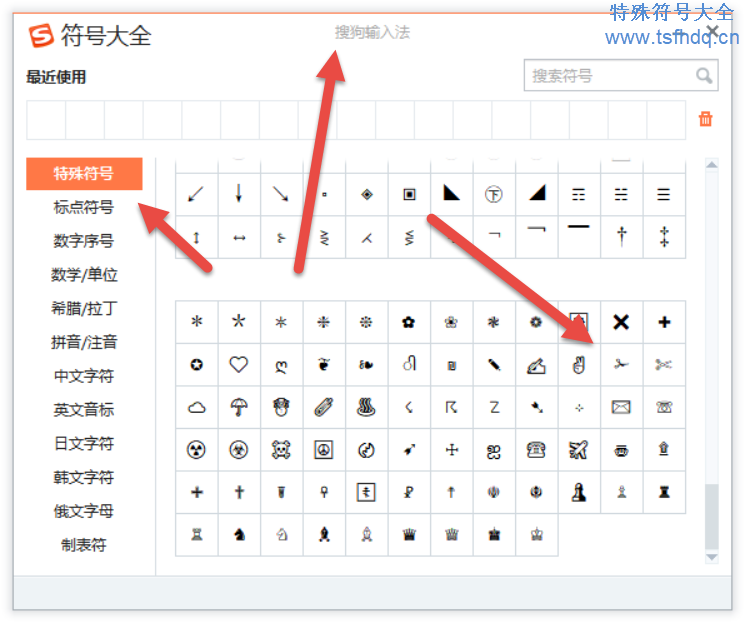Screen dimensions: 745x623
Task: Choose the envelope symbol
Action: click(621, 407)
